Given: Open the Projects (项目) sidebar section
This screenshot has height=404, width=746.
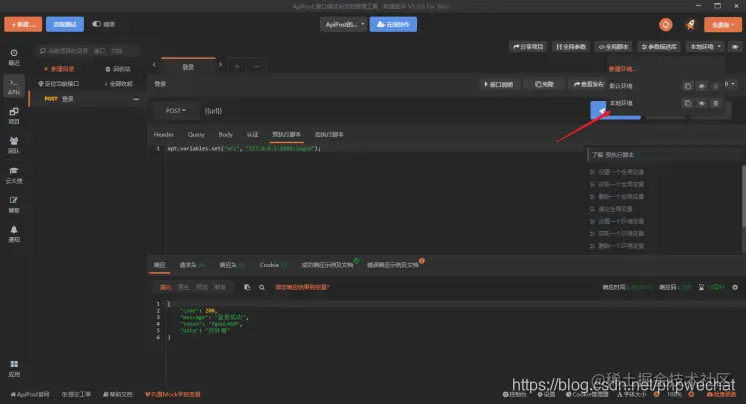Looking at the screenshot, I should pyautogui.click(x=14, y=116).
